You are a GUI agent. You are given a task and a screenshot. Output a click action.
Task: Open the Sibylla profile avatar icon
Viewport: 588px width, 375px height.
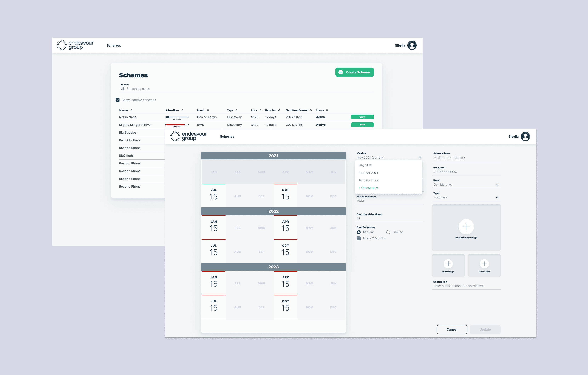[x=525, y=136]
